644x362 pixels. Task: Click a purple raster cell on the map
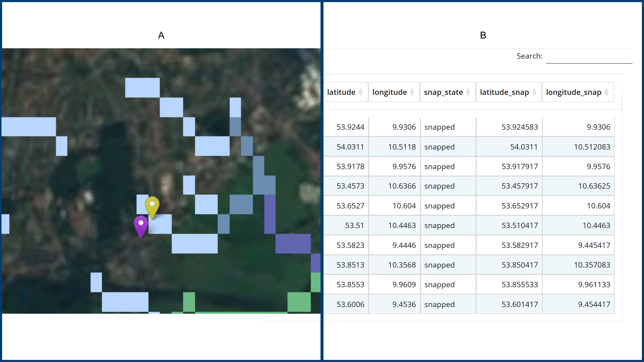tap(293, 243)
